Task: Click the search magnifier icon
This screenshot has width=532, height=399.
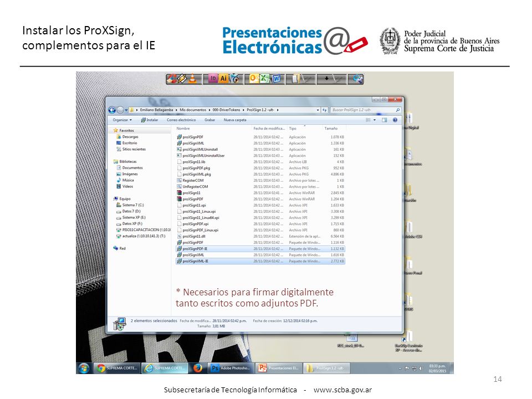Action: pyautogui.click(x=398, y=110)
